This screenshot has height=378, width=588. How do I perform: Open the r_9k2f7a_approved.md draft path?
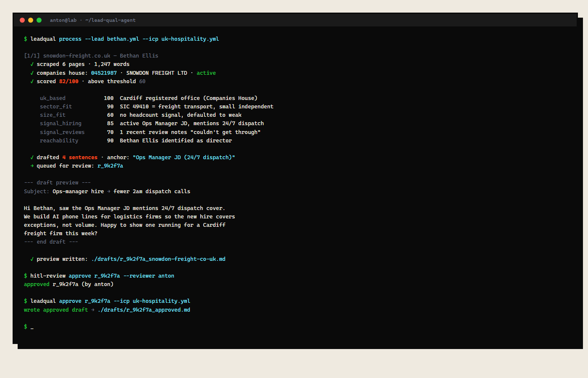pyautogui.click(x=144, y=310)
